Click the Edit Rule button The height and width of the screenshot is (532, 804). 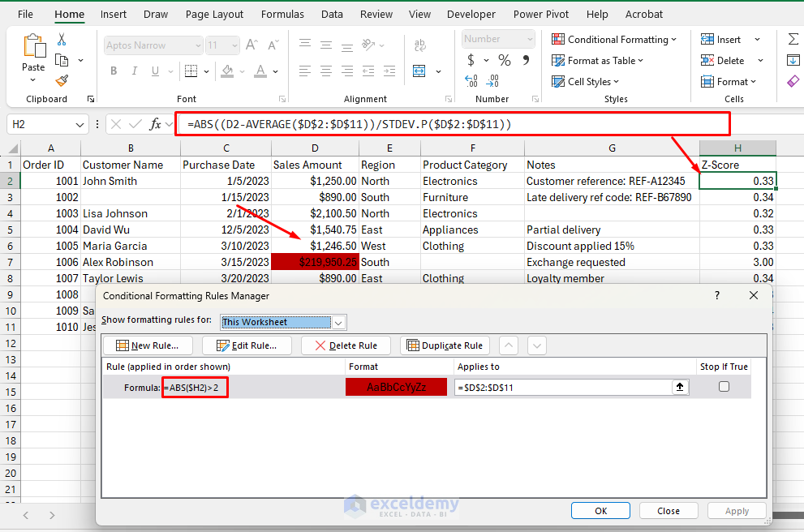pyautogui.click(x=247, y=345)
